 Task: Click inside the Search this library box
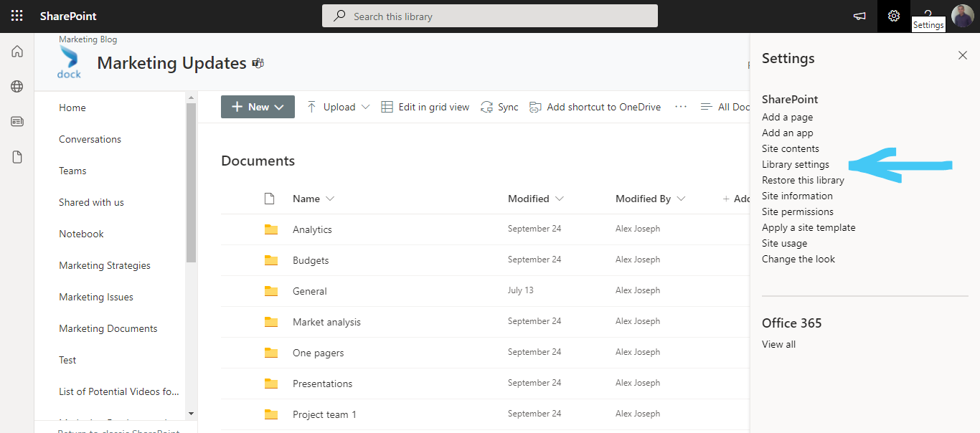click(x=490, y=16)
